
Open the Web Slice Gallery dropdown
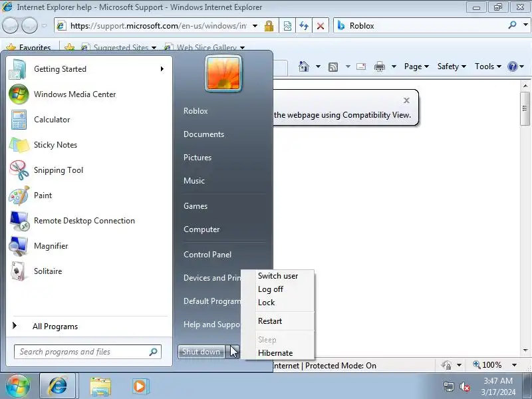pyautogui.click(x=242, y=47)
